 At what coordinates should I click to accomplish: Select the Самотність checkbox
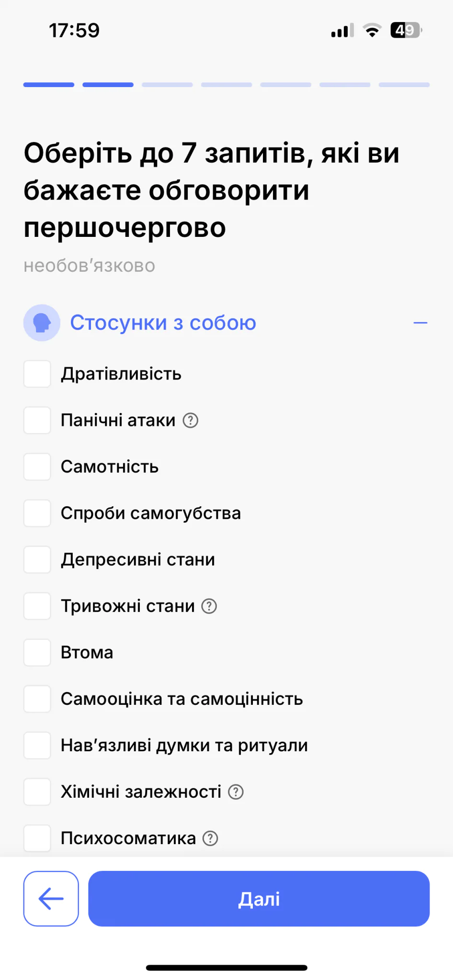[37, 467]
